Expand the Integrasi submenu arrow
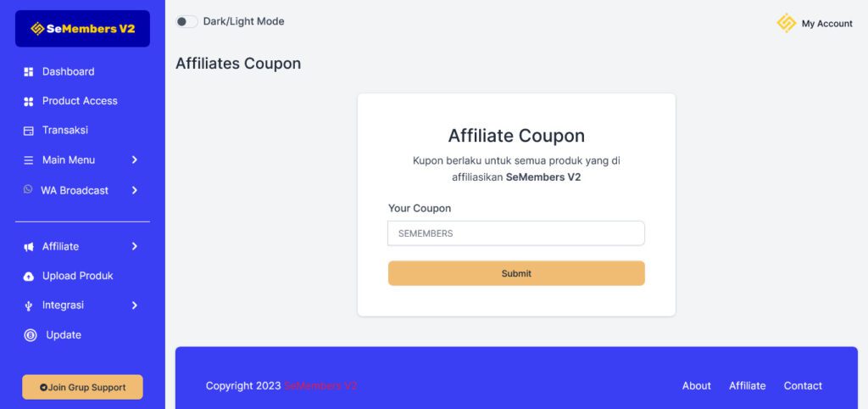 point(135,305)
